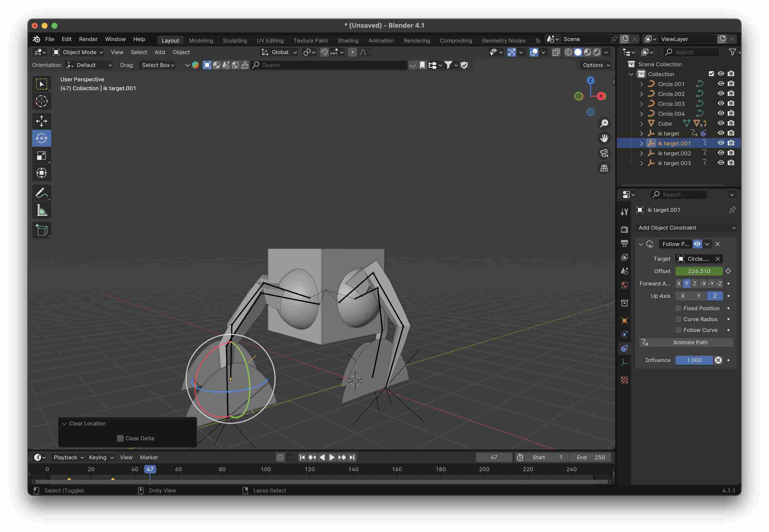Switch to the Animation workspace tab
769x532 pixels.
(x=381, y=40)
